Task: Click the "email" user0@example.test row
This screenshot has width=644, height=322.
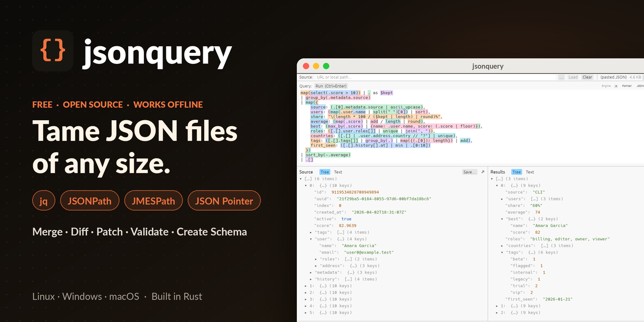Action: [x=356, y=253]
